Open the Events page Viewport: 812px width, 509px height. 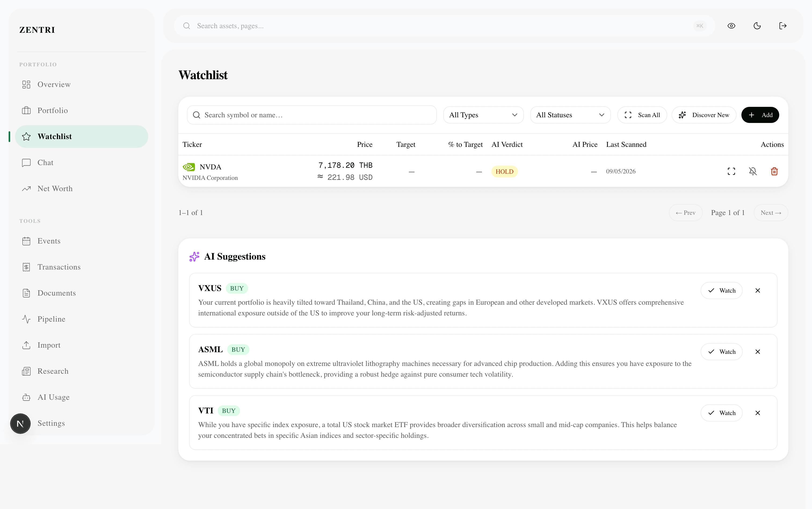(x=82, y=241)
